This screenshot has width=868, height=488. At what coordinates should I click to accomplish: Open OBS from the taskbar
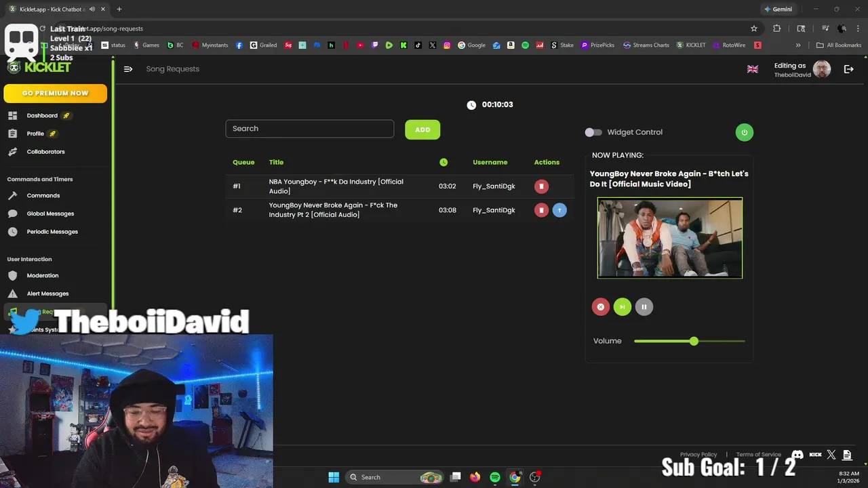click(x=534, y=477)
